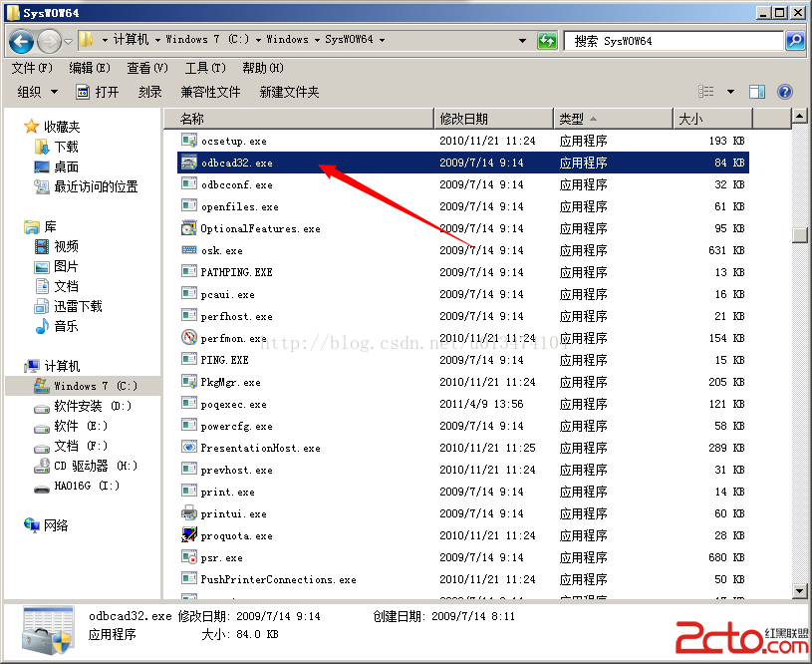Screen dimensions: 812x664
Task: Sort by the 类型 column header
Action: (x=614, y=119)
